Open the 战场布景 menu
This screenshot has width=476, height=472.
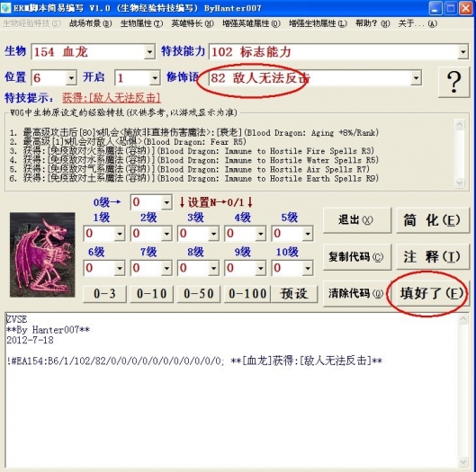(91, 23)
